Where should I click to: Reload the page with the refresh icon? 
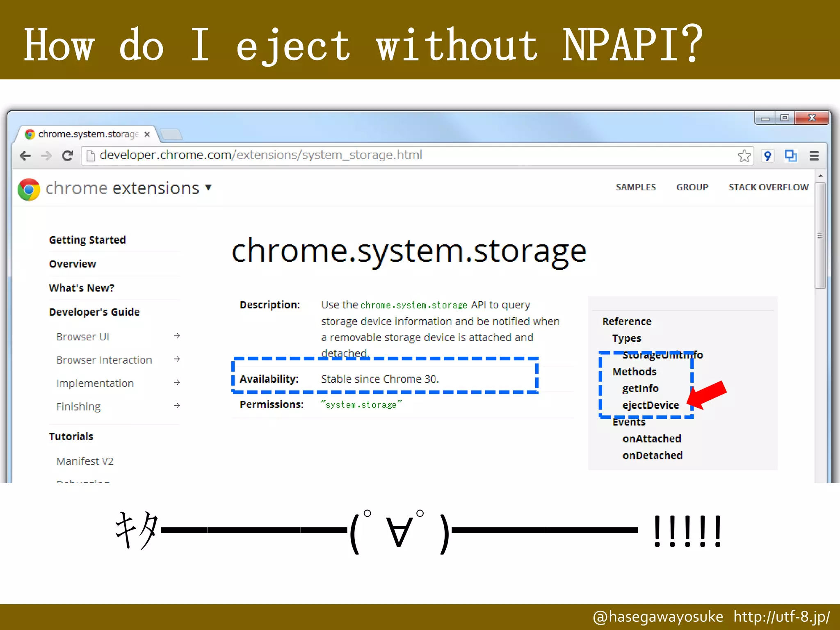[68, 155]
